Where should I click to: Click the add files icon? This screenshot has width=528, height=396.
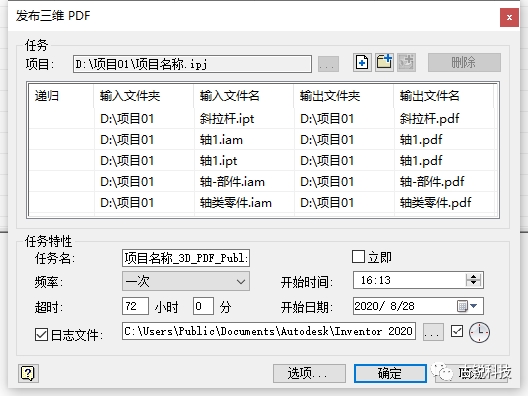click(x=362, y=62)
